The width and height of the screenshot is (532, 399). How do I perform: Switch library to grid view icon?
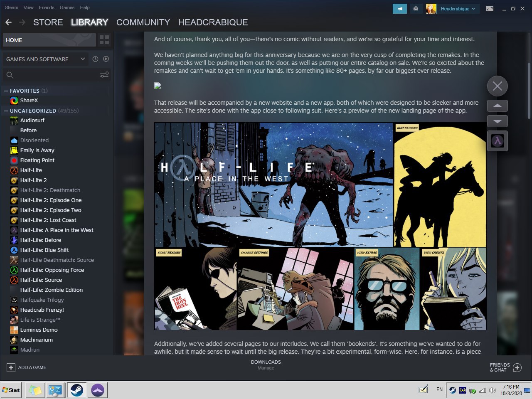(x=104, y=40)
